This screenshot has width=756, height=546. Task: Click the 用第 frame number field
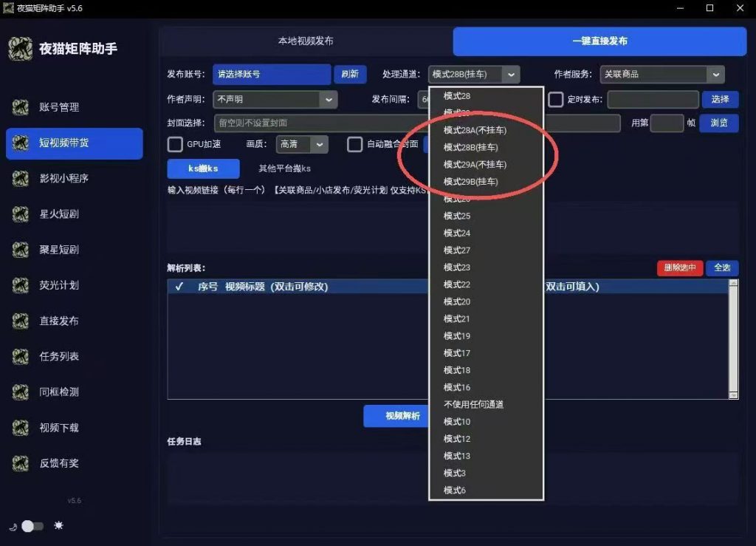[x=667, y=123]
